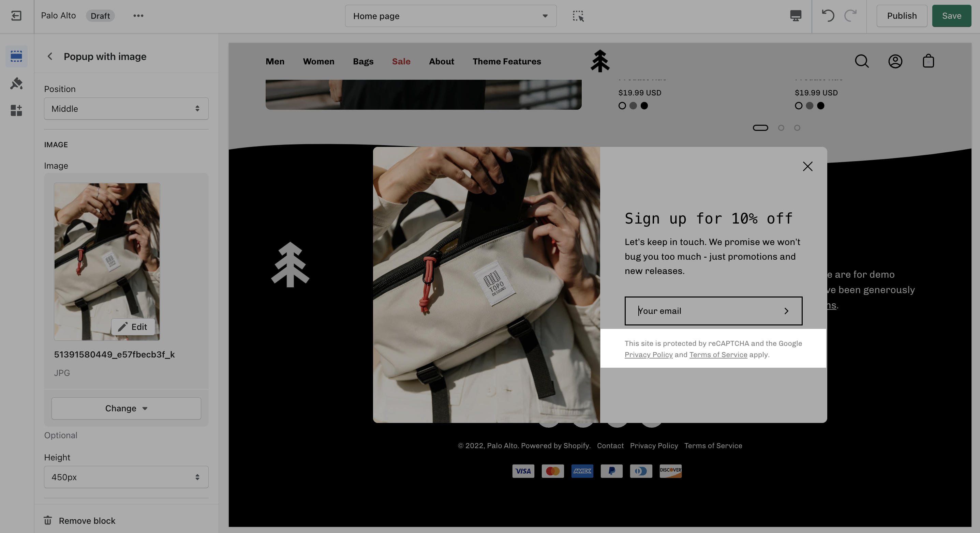Open the three-dot theme actions menu
Viewport: 980px width, 533px height.
[138, 16]
